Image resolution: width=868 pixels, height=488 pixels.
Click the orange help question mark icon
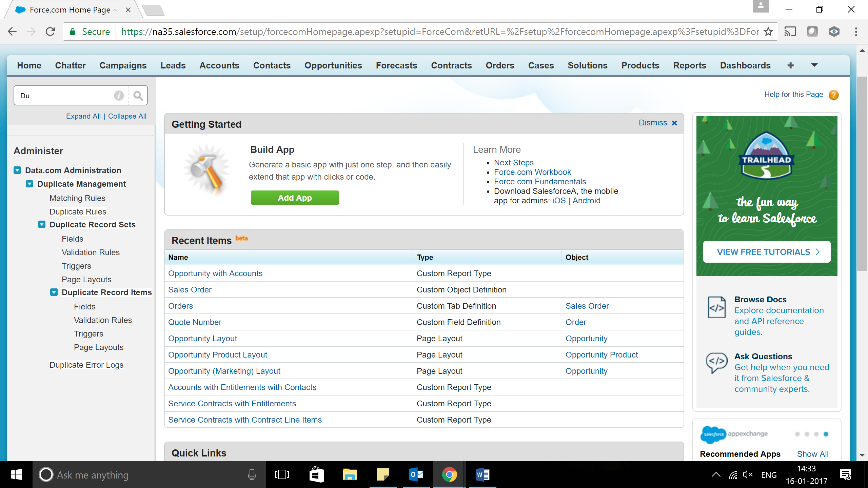[834, 95]
